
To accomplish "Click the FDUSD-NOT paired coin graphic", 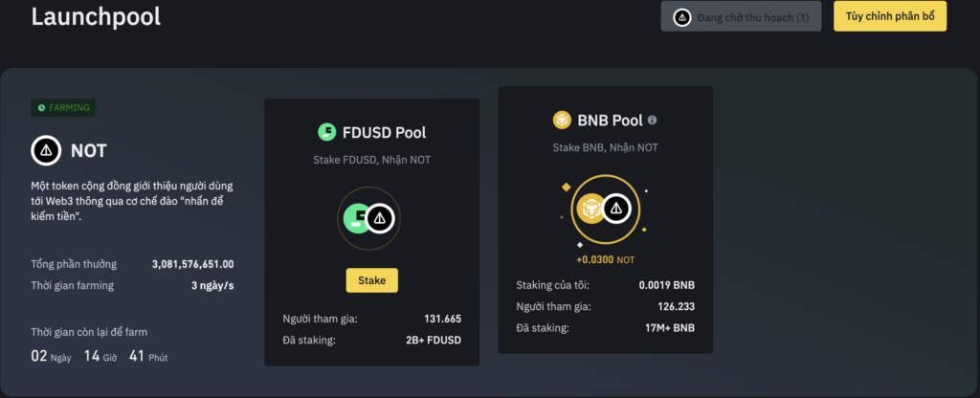I will 368,218.
